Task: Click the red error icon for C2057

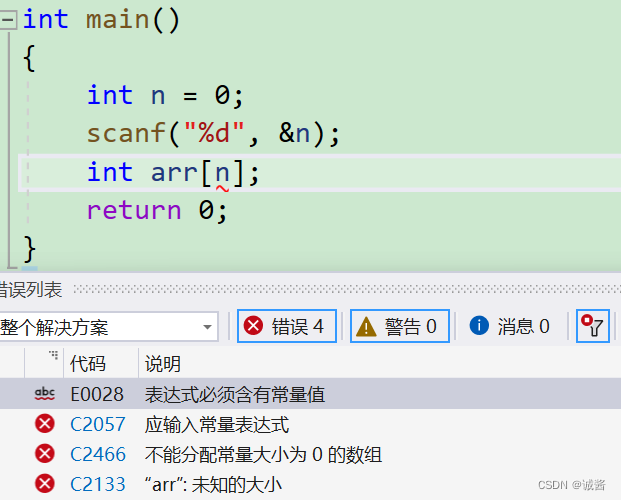Action: [x=45, y=424]
